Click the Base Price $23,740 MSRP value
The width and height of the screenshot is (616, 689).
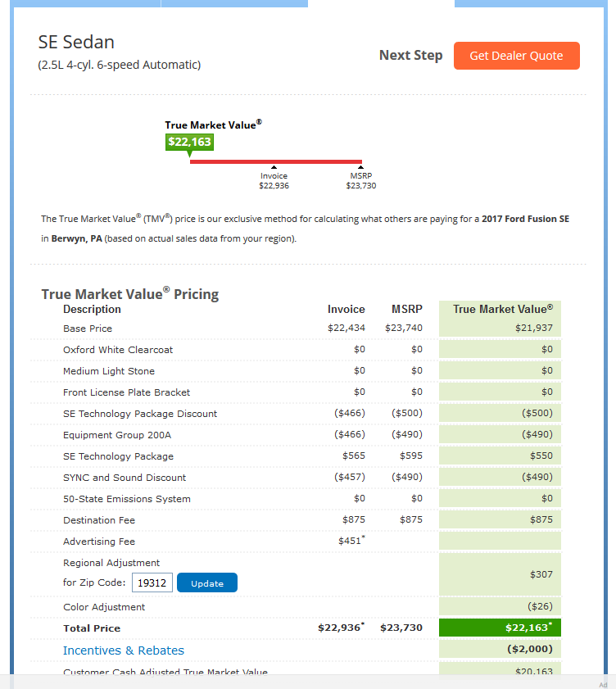point(403,328)
